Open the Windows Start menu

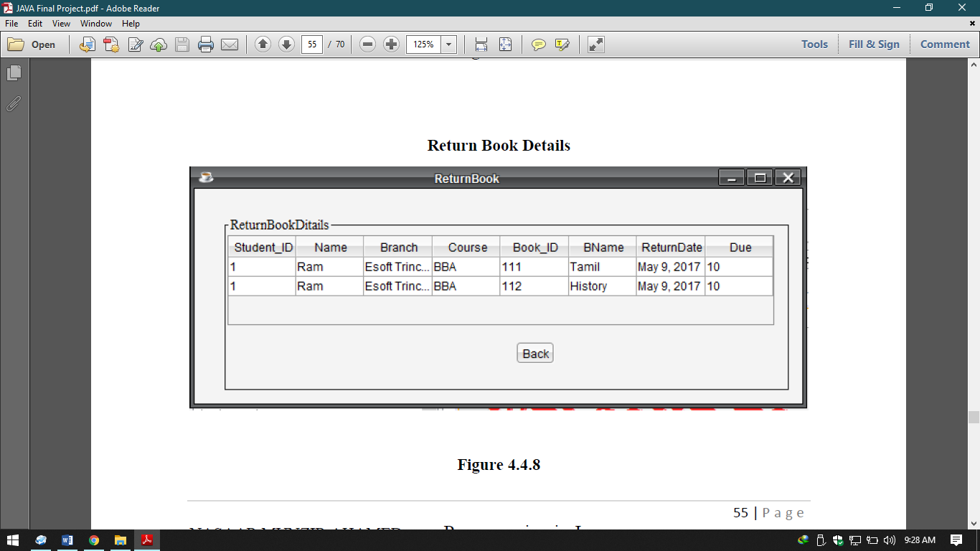12,540
